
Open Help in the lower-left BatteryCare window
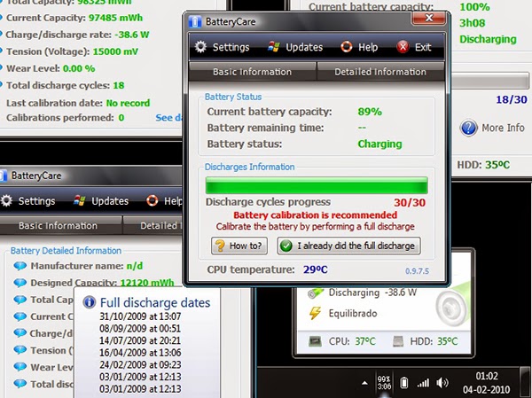pyautogui.click(x=164, y=201)
